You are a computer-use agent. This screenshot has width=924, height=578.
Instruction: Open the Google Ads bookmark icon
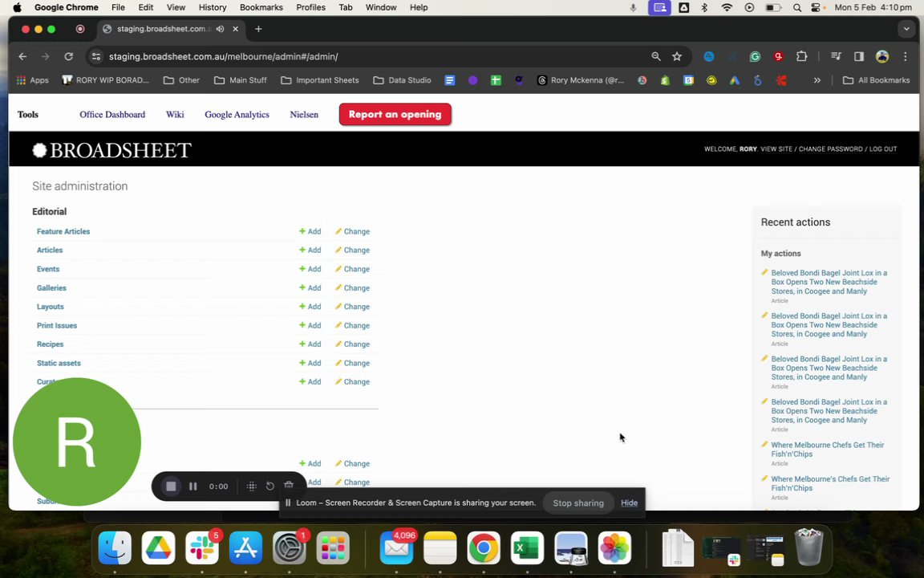coord(734,80)
